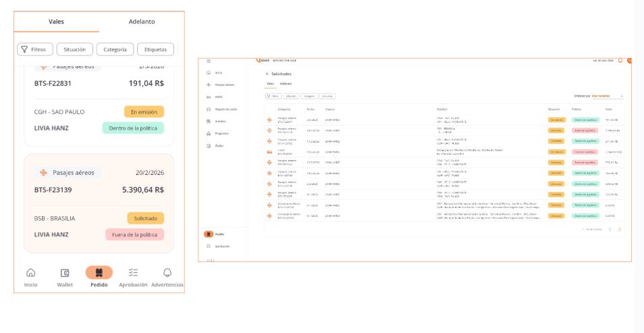The width and height of the screenshot is (644, 333).
Task: Open Inicio home icon in mobile bottom bar
Action: (x=30, y=273)
